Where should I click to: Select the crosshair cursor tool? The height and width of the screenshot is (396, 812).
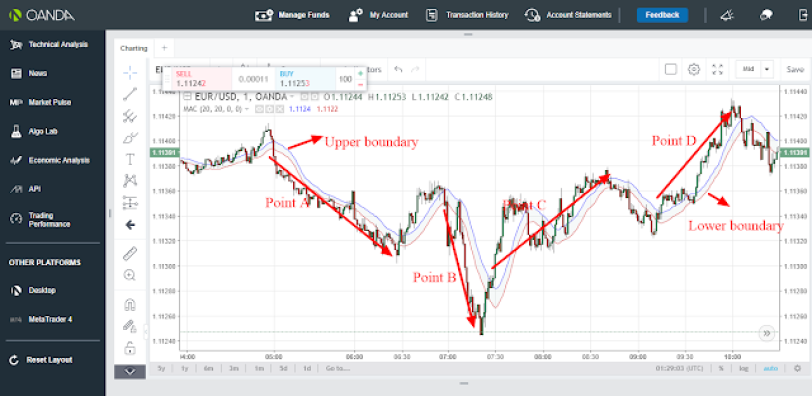click(x=130, y=72)
